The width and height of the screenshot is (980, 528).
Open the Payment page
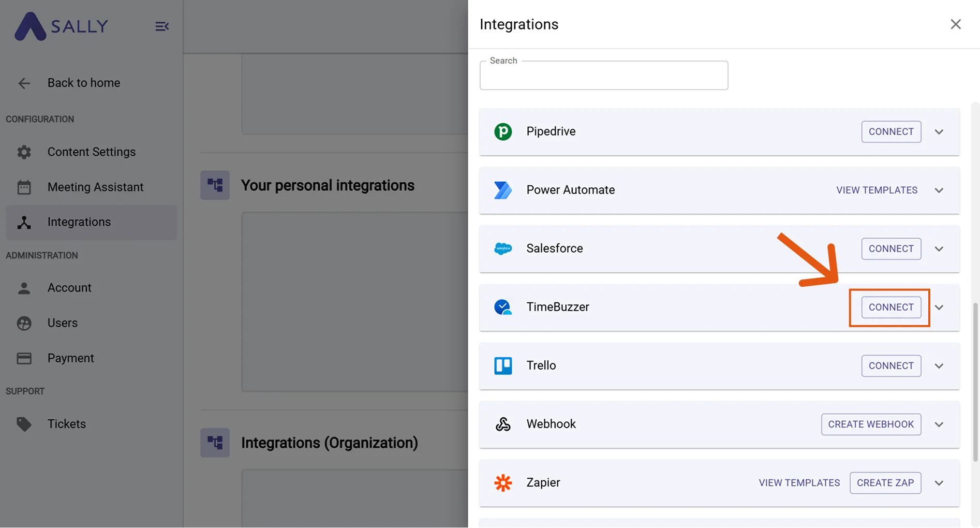[x=91, y=358]
